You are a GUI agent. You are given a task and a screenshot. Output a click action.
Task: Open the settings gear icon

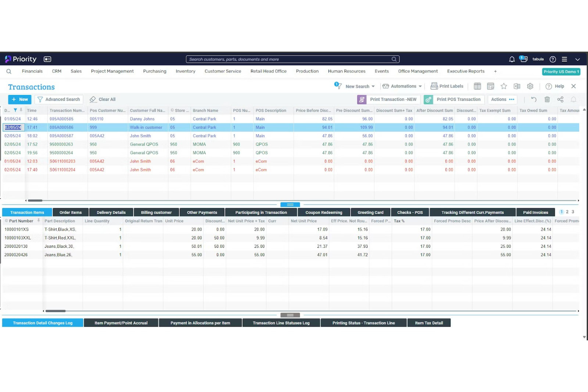click(530, 86)
